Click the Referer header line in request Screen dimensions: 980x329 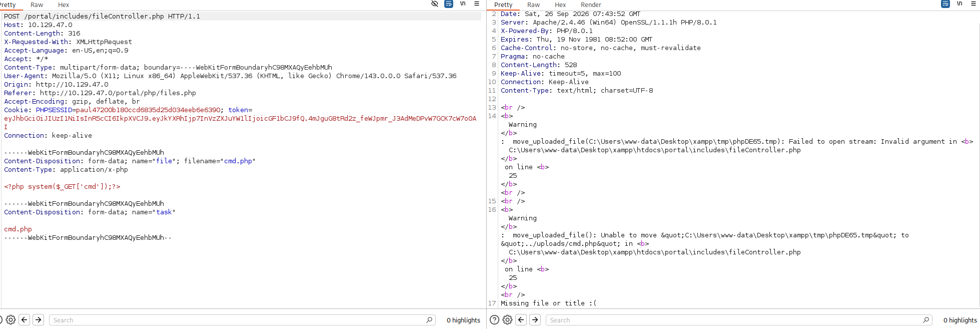[x=100, y=93]
